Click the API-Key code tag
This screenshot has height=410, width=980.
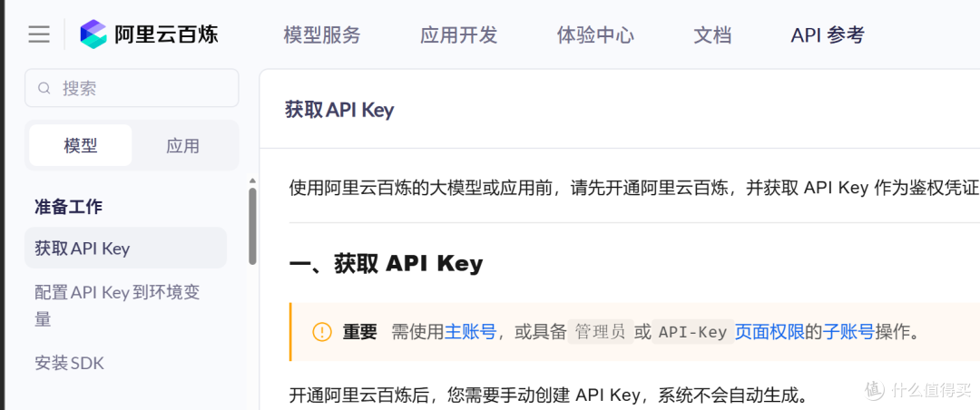click(x=693, y=332)
